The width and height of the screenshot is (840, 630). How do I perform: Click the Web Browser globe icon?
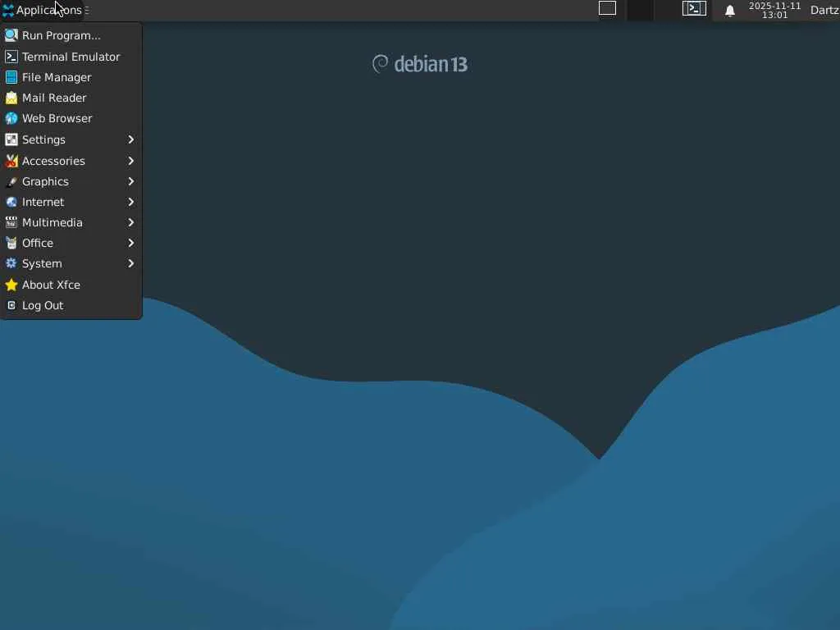pos(11,118)
